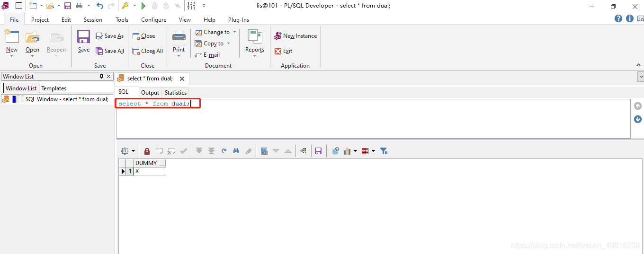Image resolution: width=644 pixels, height=254 pixels.
Task: Click the New Instance button
Action: (x=295, y=36)
